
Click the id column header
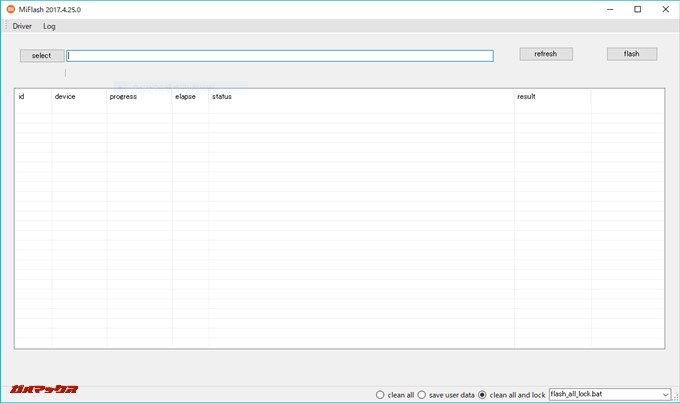point(33,97)
